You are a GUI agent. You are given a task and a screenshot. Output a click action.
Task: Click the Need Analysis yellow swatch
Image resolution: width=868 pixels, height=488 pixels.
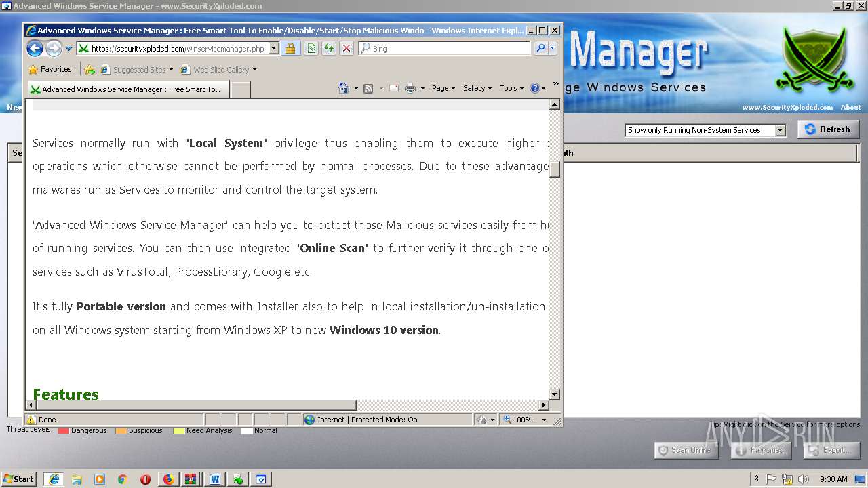[x=179, y=430]
